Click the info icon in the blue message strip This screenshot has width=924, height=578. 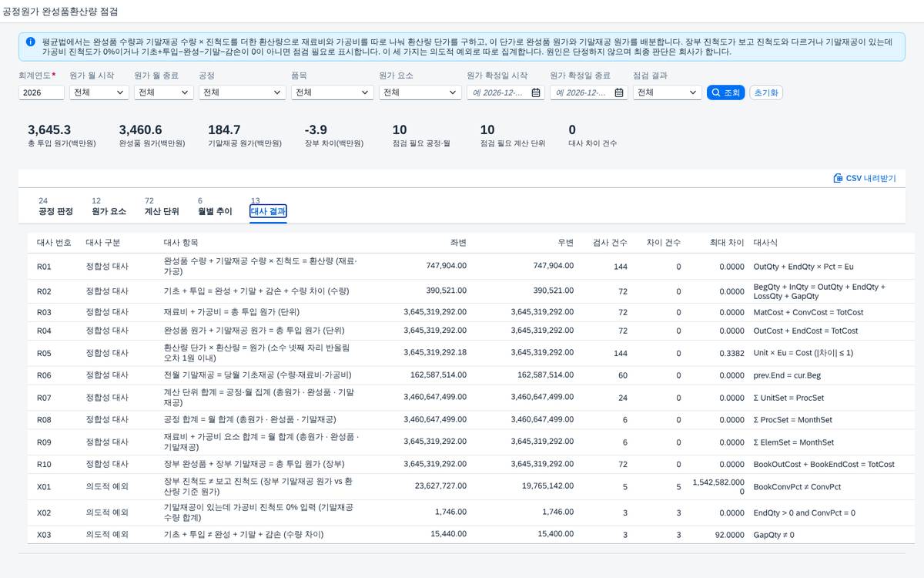click(30, 42)
